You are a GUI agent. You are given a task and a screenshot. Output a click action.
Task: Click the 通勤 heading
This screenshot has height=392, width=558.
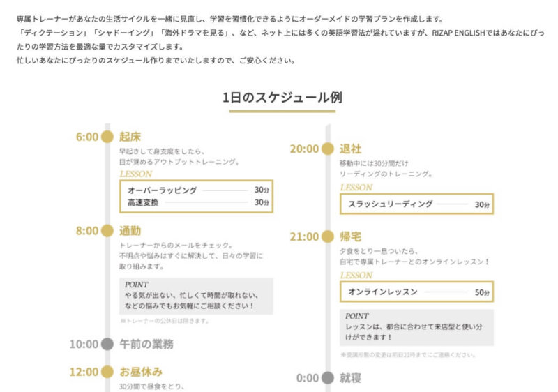[130, 231]
